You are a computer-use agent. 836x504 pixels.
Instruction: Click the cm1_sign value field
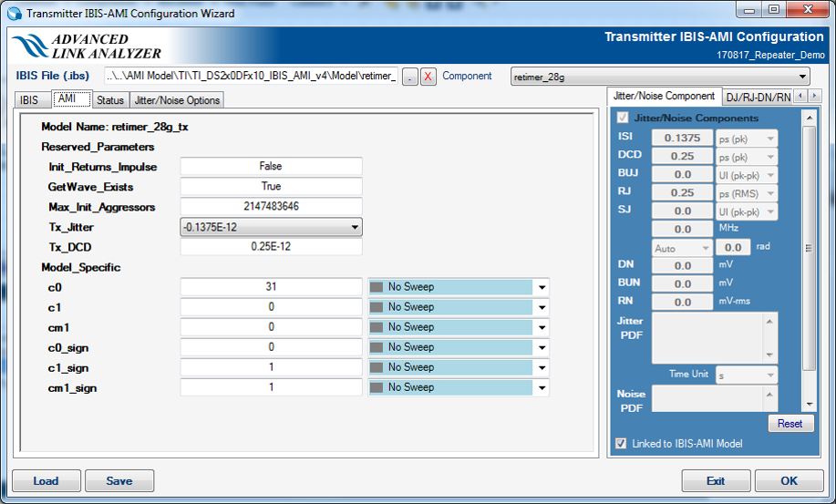pos(272,387)
